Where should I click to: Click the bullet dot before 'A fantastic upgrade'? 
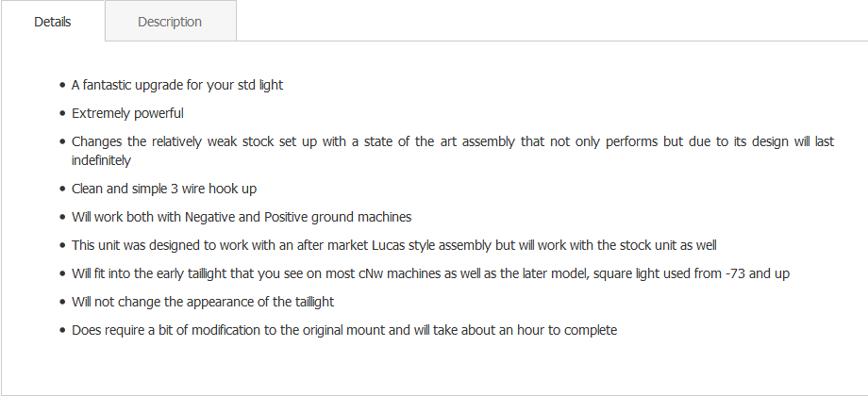tap(62, 85)
